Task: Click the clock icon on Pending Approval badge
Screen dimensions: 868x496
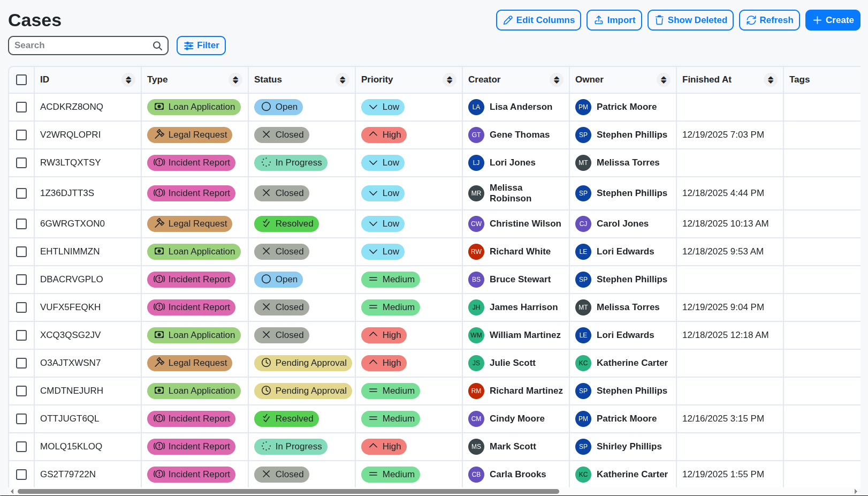Action: click(x=266, y=363)
